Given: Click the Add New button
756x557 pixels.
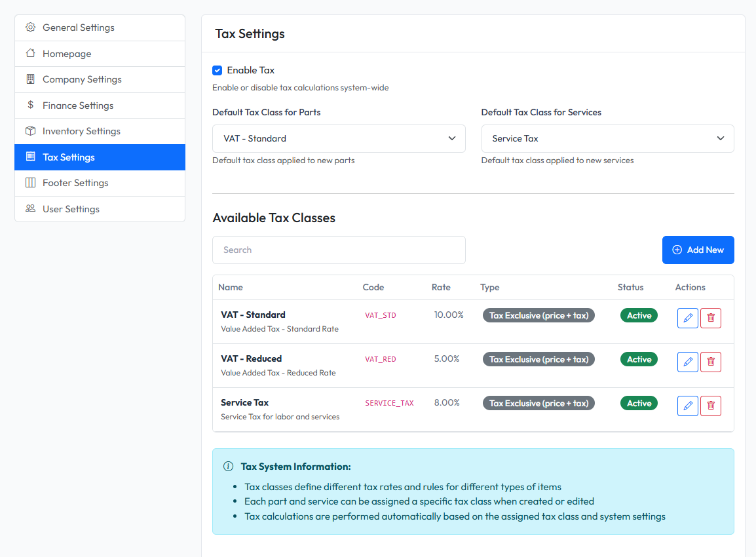Looking at the screenshot, I should coord(698,250).
